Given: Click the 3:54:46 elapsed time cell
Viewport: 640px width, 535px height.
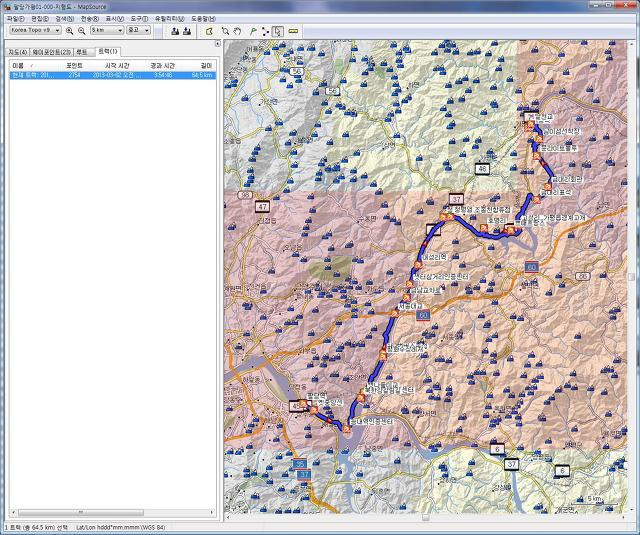Looking at the screenshot, I should tap(162, 75).
